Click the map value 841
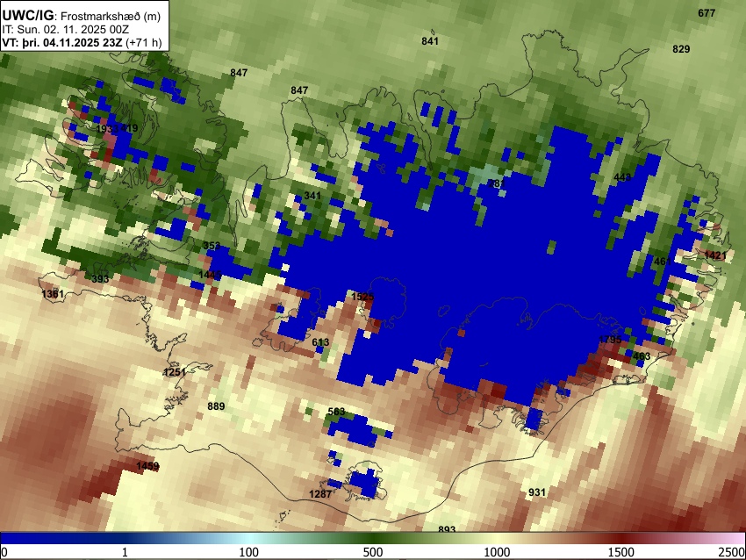The height and width of the screenshot is (560, 746). click(430, 41)
